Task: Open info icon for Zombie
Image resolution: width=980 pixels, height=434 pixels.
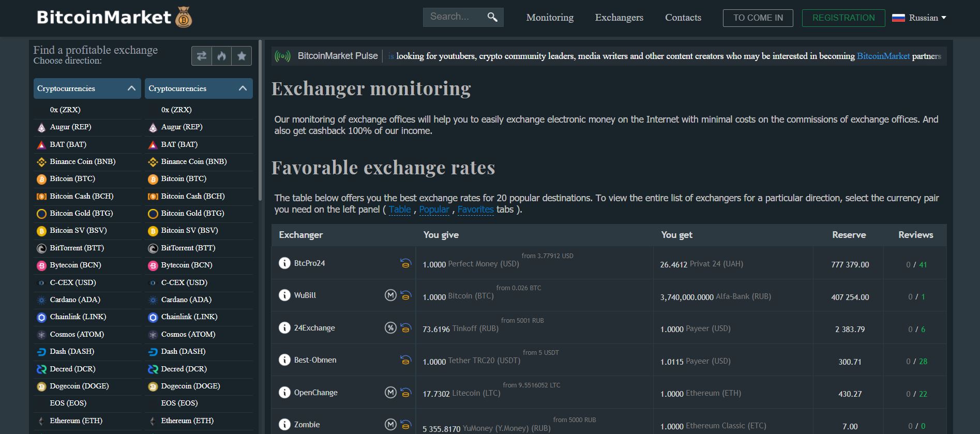Action: click(x=284, y=424)
